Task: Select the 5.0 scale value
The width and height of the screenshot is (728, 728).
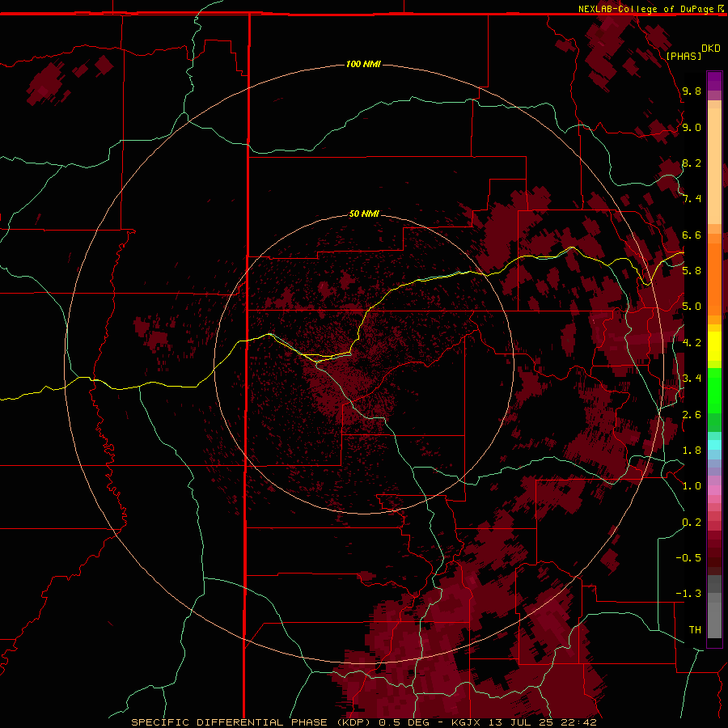Action: coord(692,307)
